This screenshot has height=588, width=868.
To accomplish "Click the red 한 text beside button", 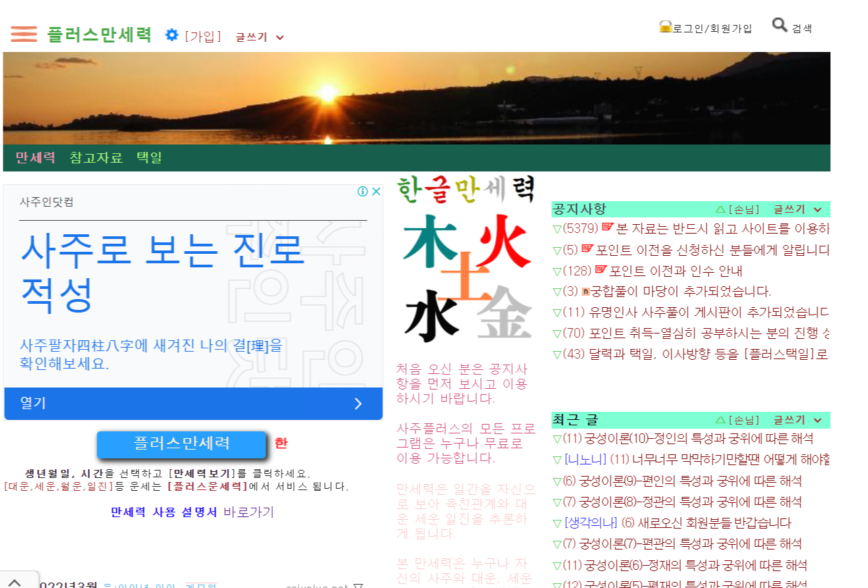I will [281, 444].
